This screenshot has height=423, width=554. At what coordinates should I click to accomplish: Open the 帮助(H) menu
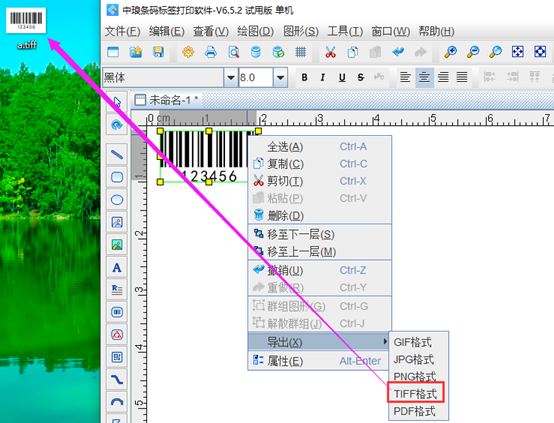tap(436, 31)
